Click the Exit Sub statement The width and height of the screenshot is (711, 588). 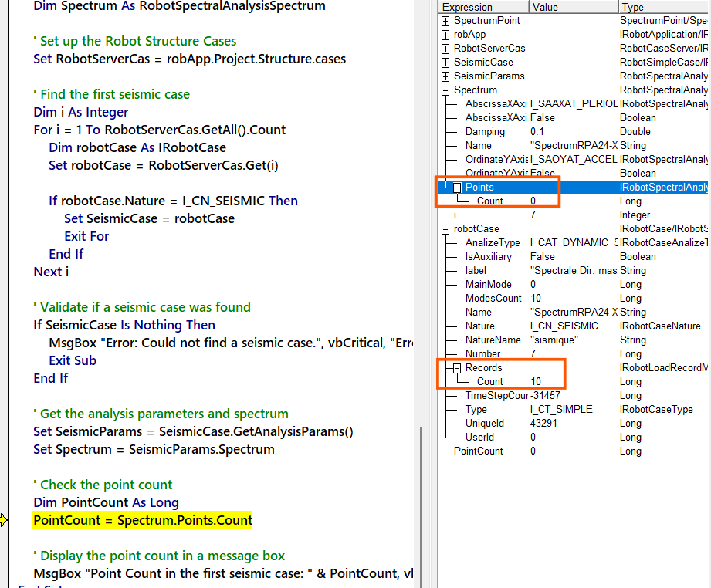click(x=73, y=360)
